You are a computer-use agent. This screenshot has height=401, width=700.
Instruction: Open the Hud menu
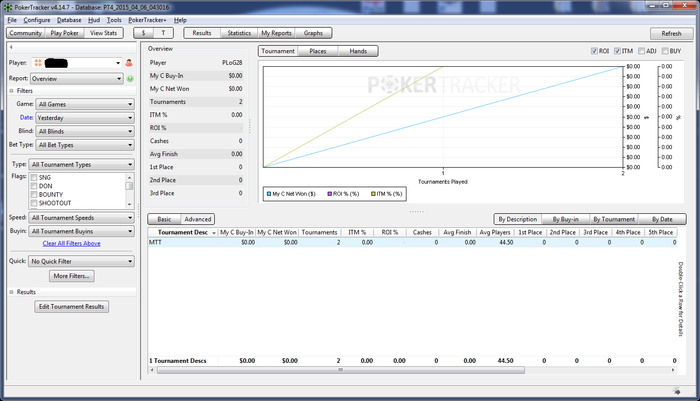(94, 20)
